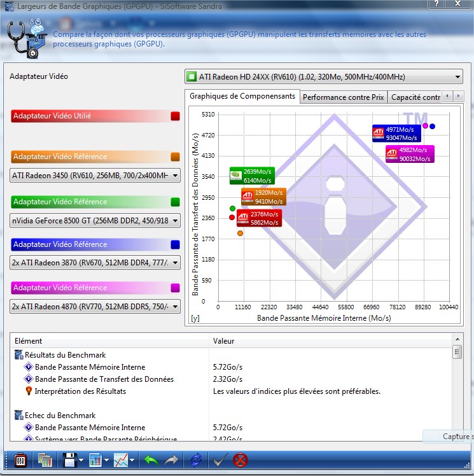474x476 pixels.
Task: Click the help question mark button
Action: tap(436, 4)
